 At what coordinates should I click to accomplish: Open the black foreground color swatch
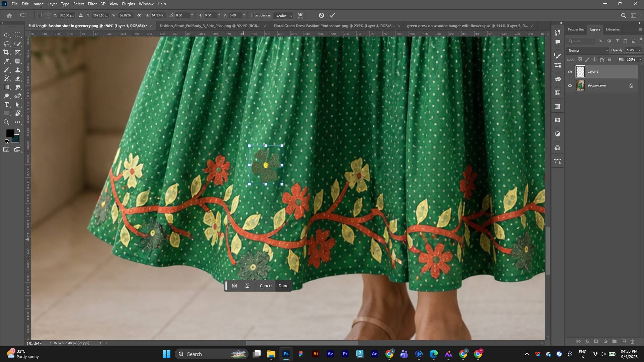pyautogui.click(x=10, y=133)
